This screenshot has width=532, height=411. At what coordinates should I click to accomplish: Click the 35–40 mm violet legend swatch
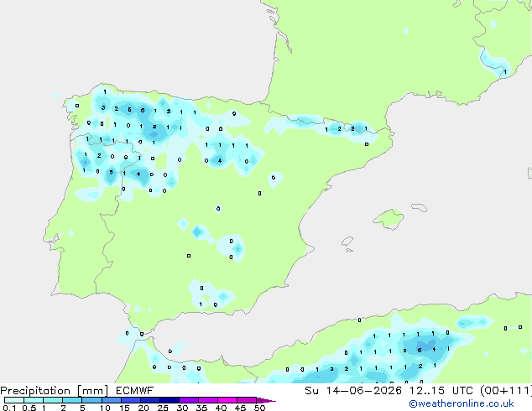pos(207,400)
